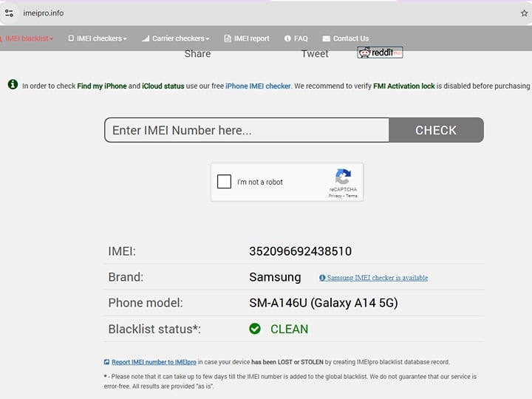
Task: Click the IMEI checkers phone icon
Action: (x=71, y=38)
